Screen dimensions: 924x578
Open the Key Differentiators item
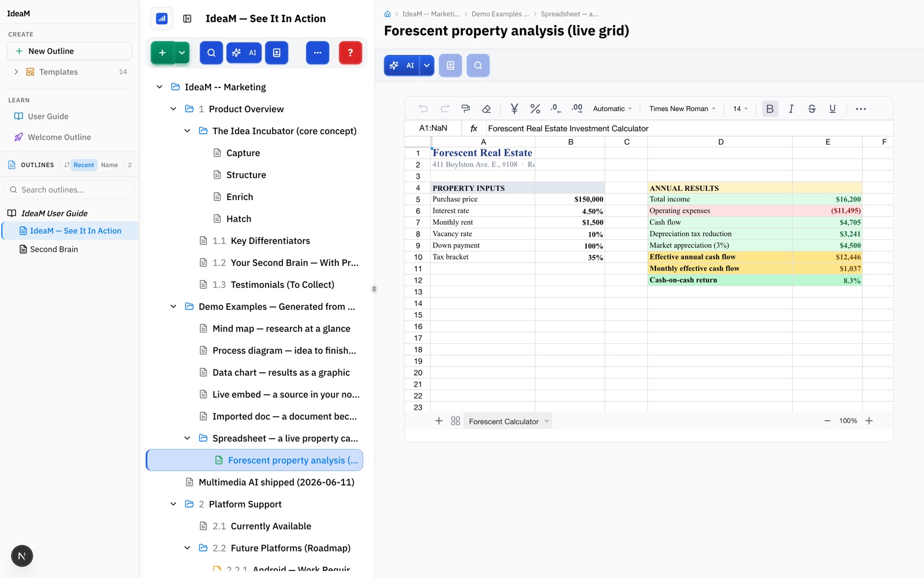(270, 241)
